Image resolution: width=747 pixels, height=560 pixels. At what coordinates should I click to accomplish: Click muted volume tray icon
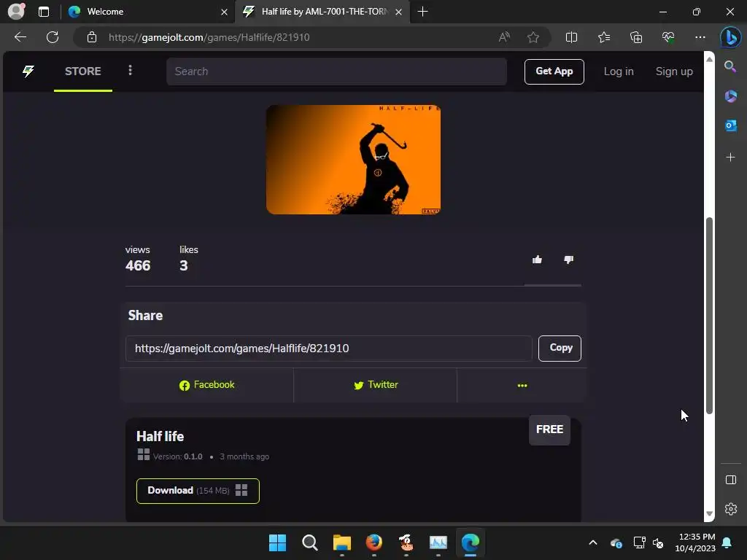pyautogui.click(x=658, y=542)
